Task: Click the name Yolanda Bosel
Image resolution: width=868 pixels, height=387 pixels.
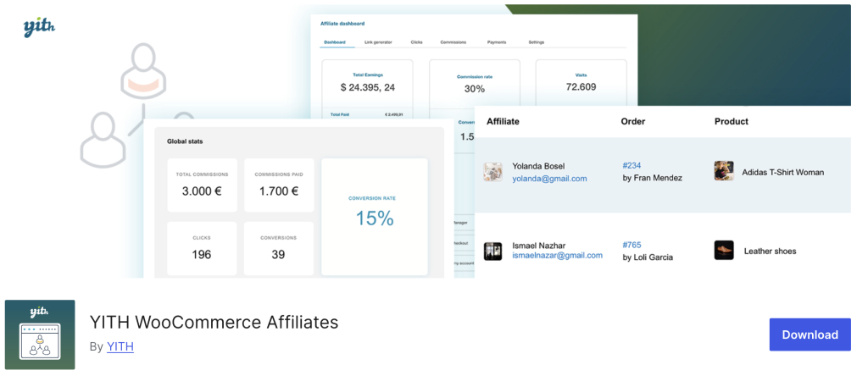Action: [x=538, y=166]
